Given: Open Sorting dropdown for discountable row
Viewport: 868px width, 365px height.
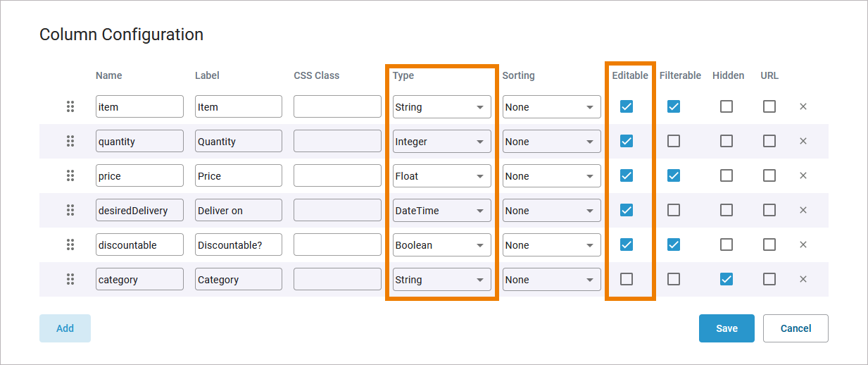Looking at the screenshot, I should coord(551,245).
